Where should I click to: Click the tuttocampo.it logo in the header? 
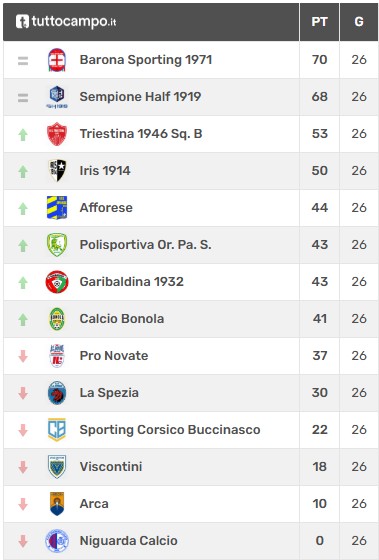point(66,21)
